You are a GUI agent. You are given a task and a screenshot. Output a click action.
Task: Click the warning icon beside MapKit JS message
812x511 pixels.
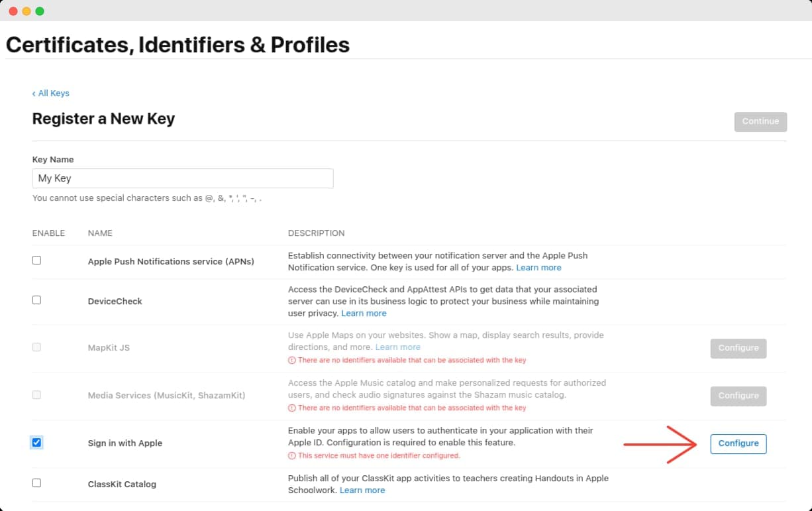tap(291, 359)
